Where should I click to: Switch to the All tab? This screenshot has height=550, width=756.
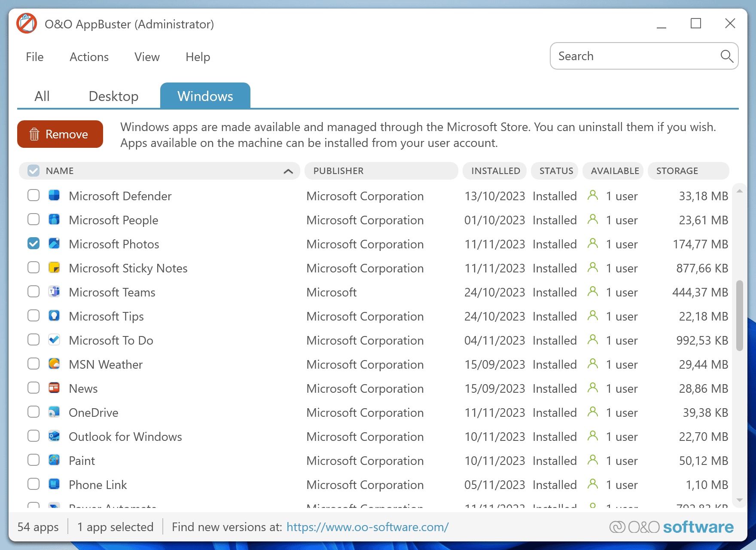42,96
